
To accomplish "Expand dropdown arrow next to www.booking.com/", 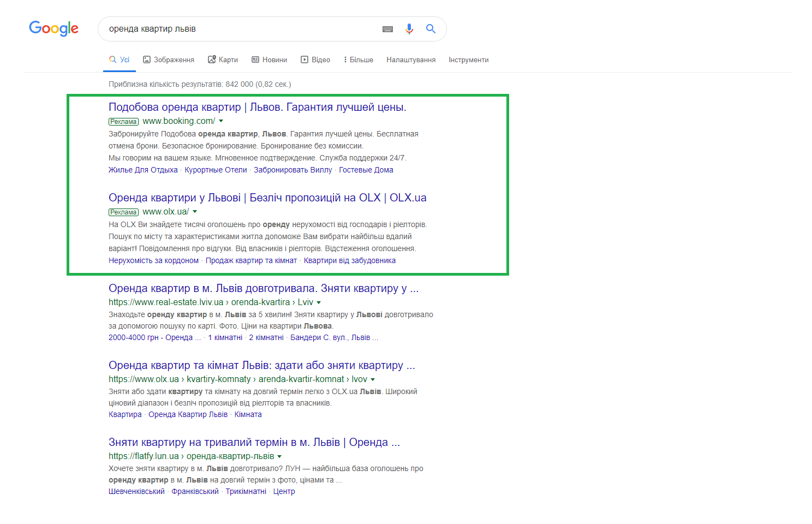I will (221, 121).
